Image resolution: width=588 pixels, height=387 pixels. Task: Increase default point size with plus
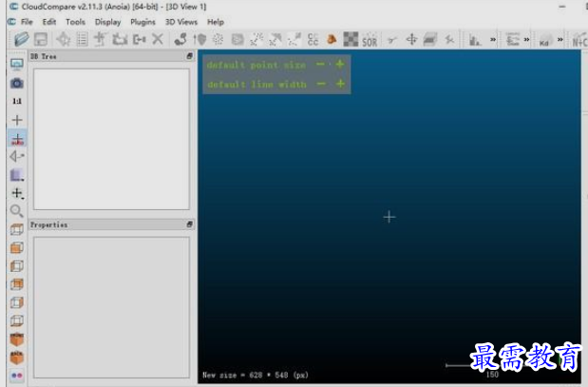[340, 65]
